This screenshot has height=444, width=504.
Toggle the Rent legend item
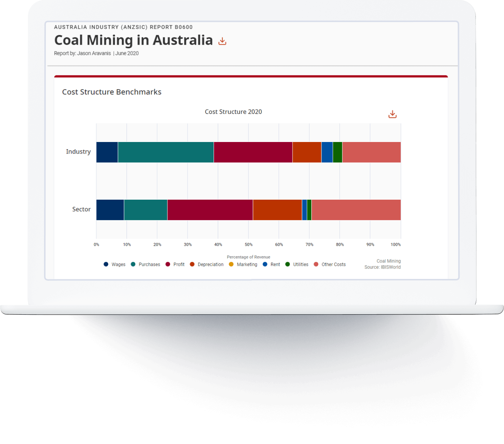[x=271, y=265]
